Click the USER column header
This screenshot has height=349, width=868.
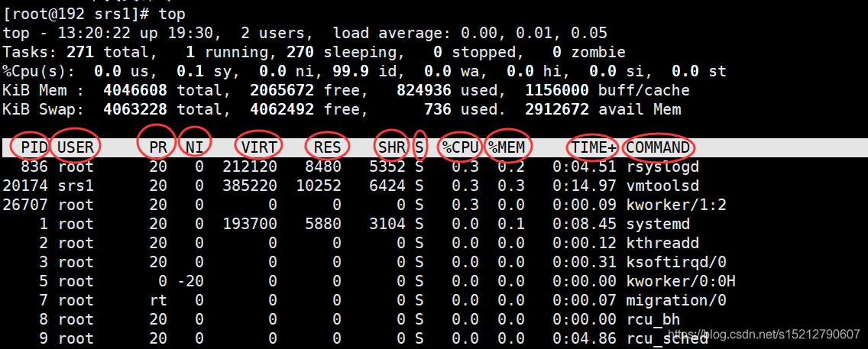(x=76, y=147)
